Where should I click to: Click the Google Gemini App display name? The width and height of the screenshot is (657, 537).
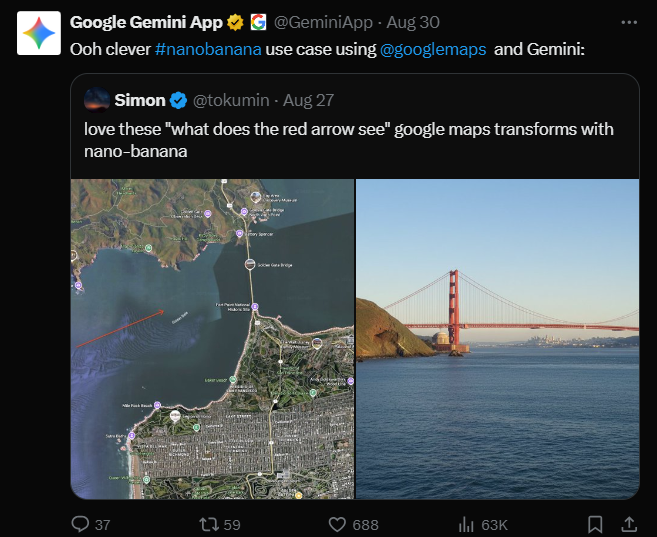point(147,21)
